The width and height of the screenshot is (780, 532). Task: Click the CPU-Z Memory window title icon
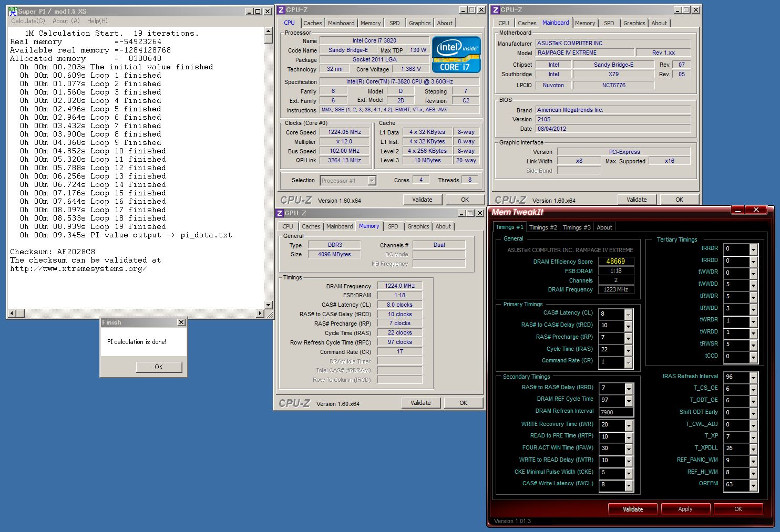click(x=280, y=213)
